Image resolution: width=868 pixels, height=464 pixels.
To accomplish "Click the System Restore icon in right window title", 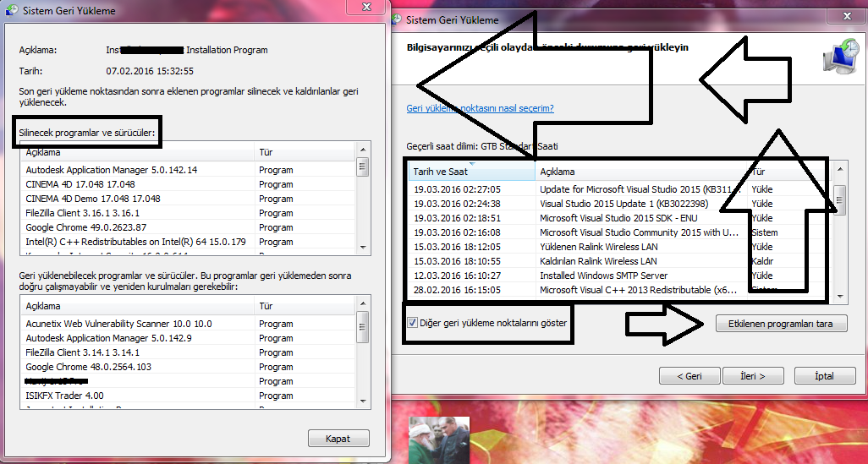I will 397,19.
